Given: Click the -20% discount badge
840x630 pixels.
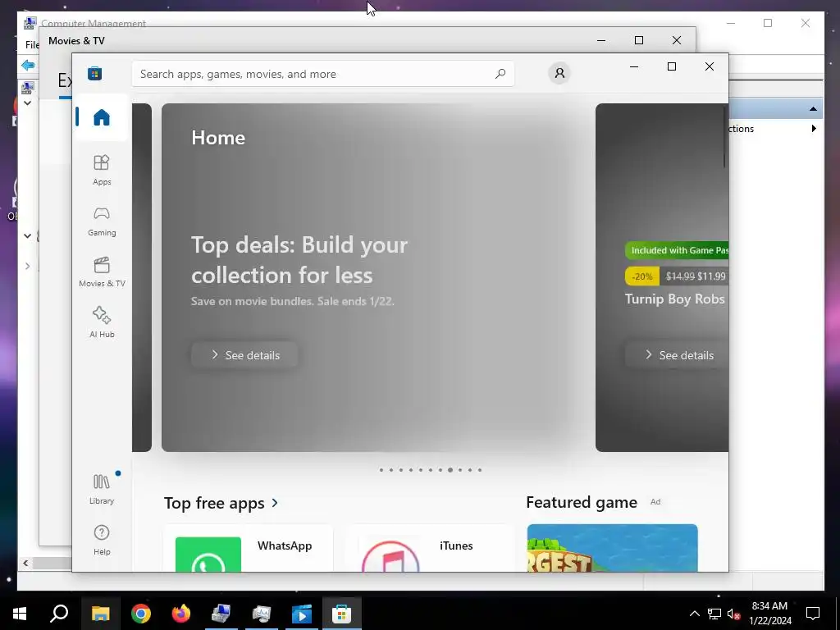Looking at the screenshot, I should pos(641,276).
